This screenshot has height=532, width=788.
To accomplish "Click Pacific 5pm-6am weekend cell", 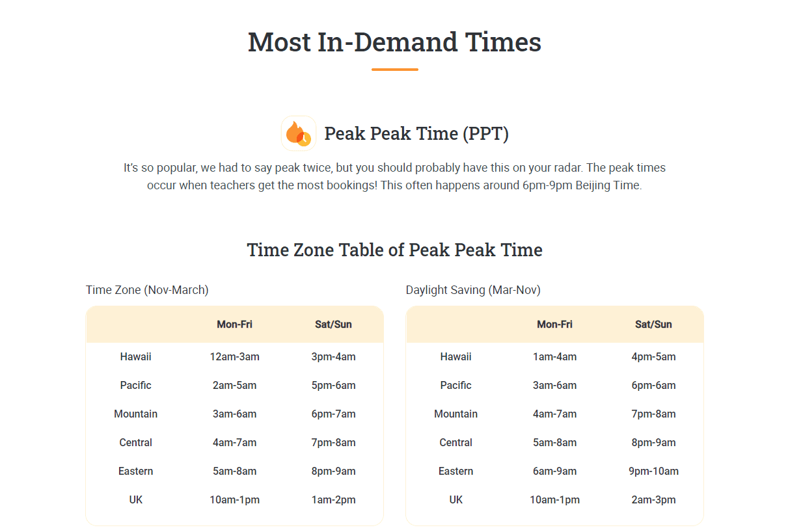I will point(333,386).
